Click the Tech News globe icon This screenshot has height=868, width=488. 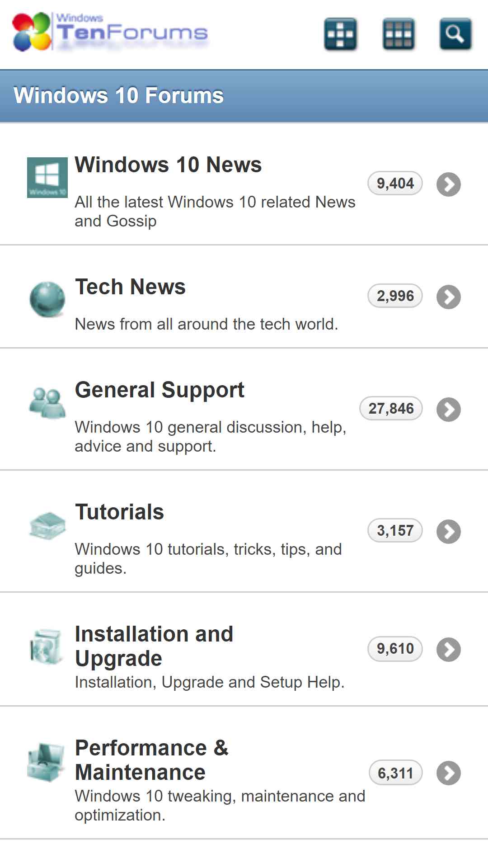point(47,299)
